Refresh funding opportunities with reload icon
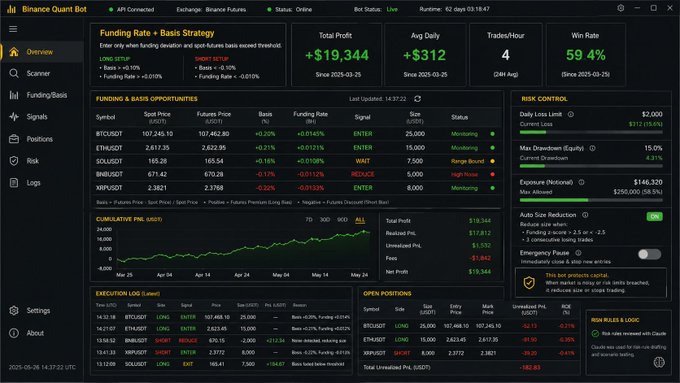 click(x=417, y=99)
